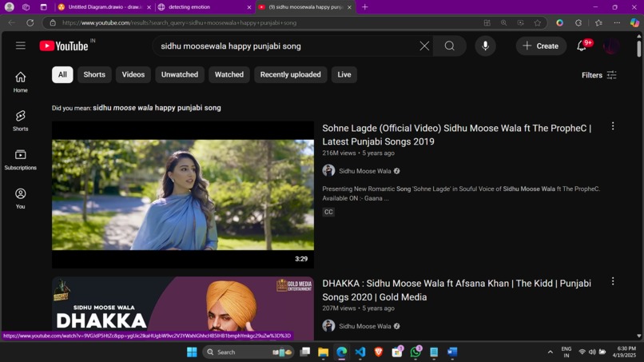The width and height of the screenshot is (644, 362).
Task: Select the Watched filter chip
Action: pos(229,75)
